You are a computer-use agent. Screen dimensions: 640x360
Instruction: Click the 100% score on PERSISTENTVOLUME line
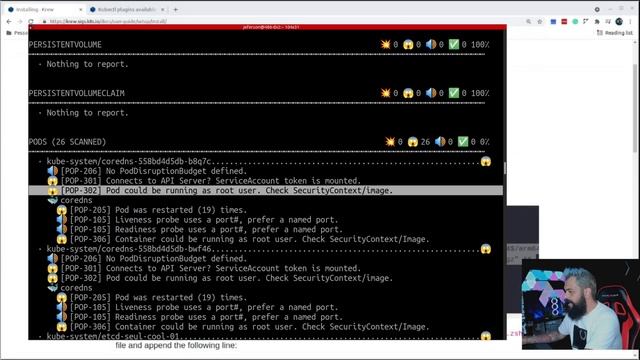pos(480,44)
